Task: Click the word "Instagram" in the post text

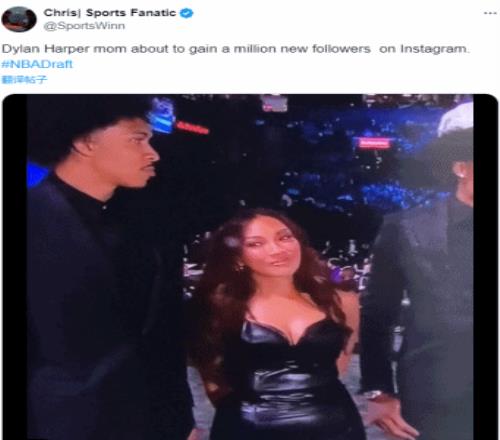Action: [434, 49]
